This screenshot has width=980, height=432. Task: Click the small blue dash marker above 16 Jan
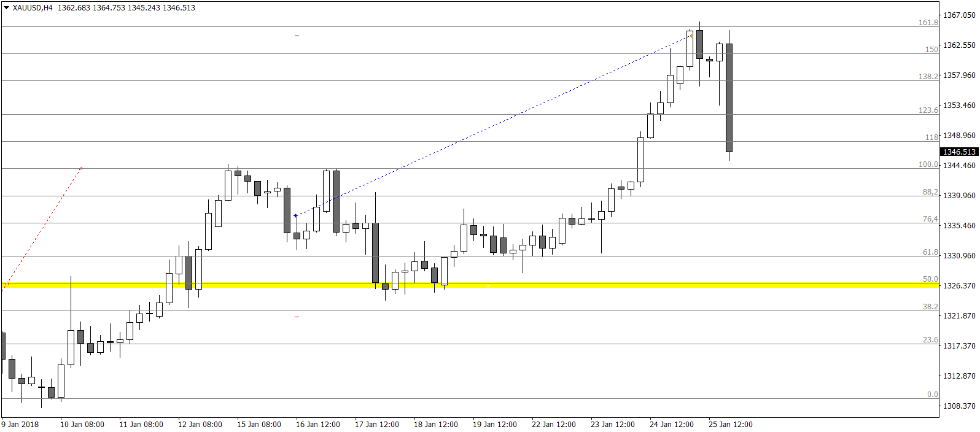pyautogui.click(x=297, y=36)
